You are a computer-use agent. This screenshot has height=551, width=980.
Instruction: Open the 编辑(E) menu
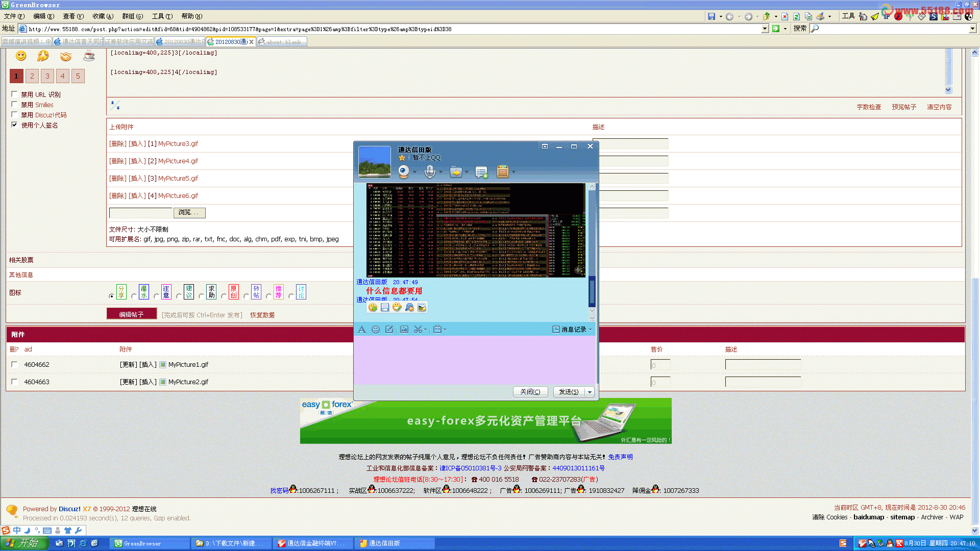pos(43,16)
